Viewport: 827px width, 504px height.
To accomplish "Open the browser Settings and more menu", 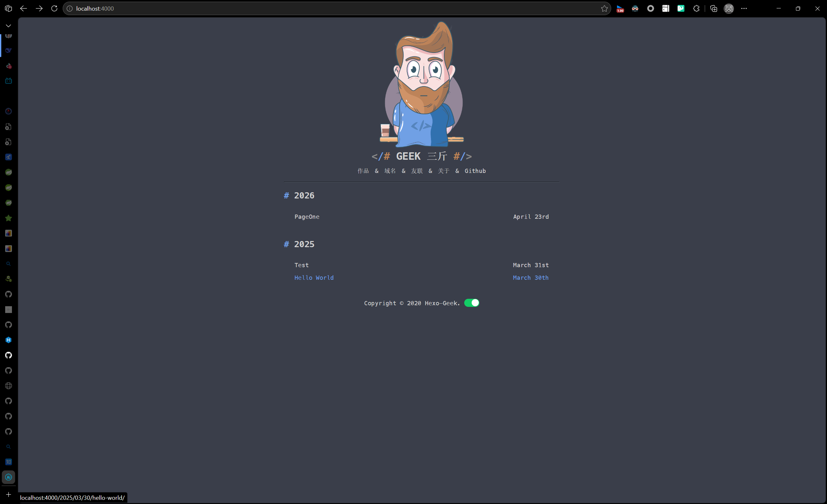I will tap(744, 8).
